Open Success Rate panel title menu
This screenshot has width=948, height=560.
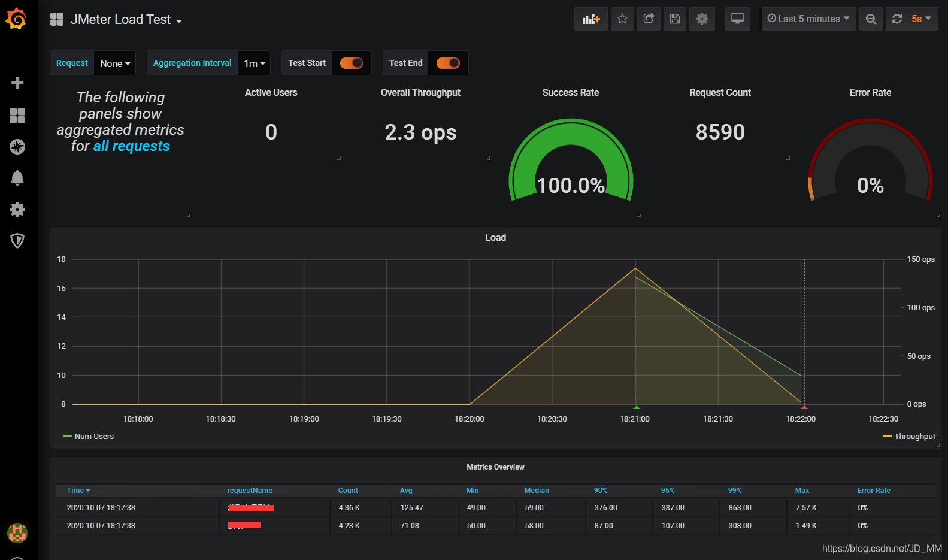(x=571, y=93)
